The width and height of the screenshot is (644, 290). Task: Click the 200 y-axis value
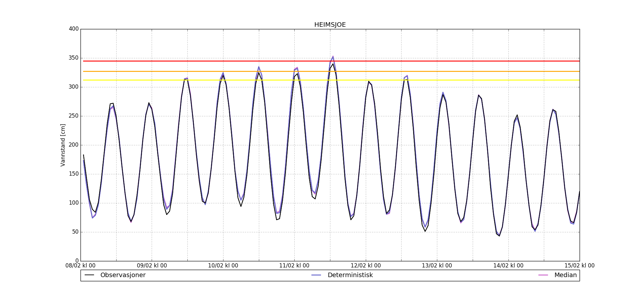74,145
